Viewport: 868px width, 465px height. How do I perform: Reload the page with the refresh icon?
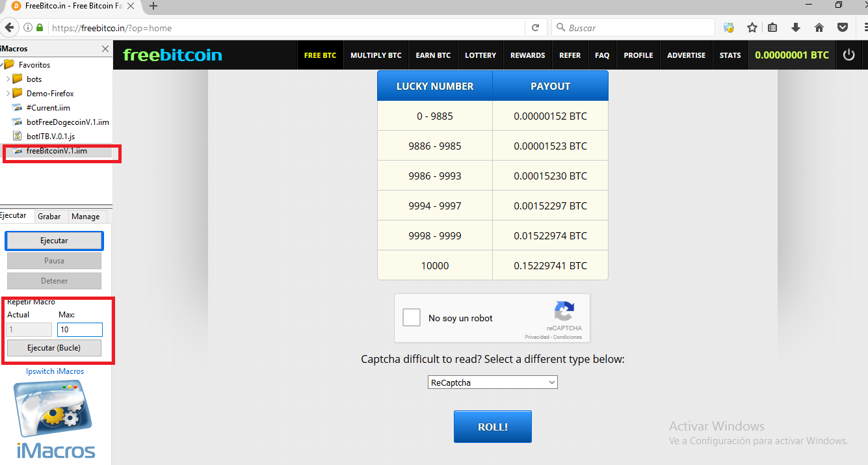click(x=535, y=28)
